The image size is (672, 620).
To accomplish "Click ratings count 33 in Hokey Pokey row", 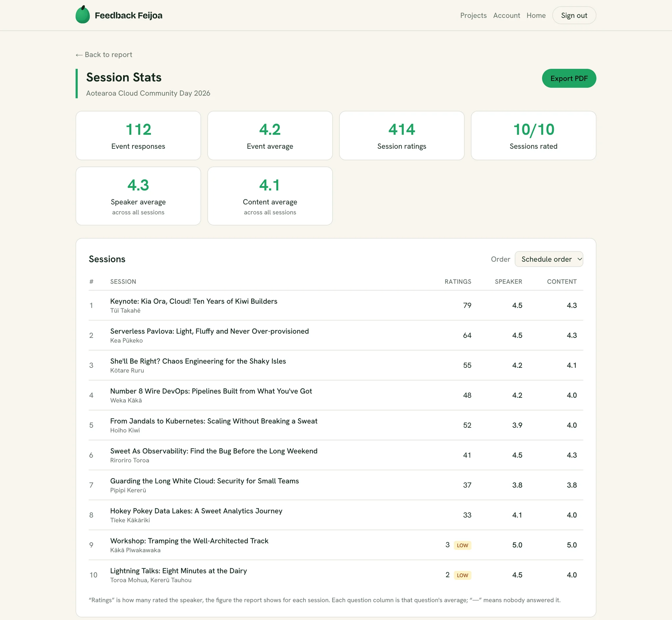I will click(x=467, y=515).
